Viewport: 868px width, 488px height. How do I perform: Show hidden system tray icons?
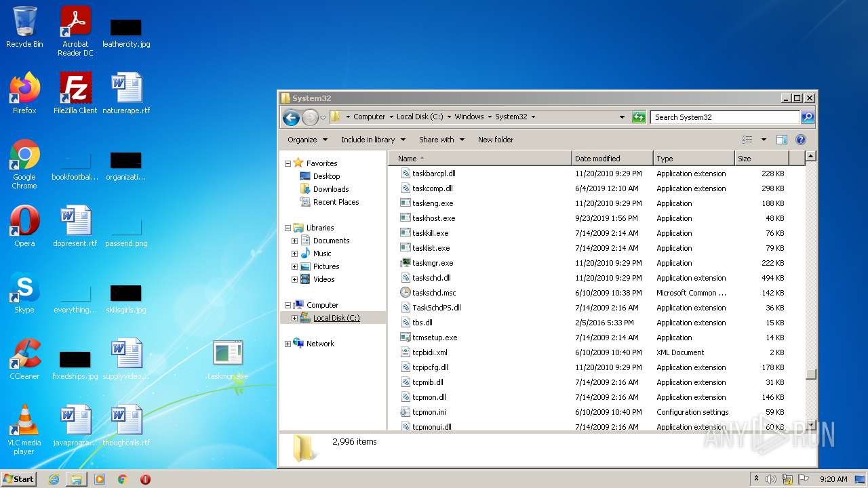pyautogui.click(x=756, y=479)
